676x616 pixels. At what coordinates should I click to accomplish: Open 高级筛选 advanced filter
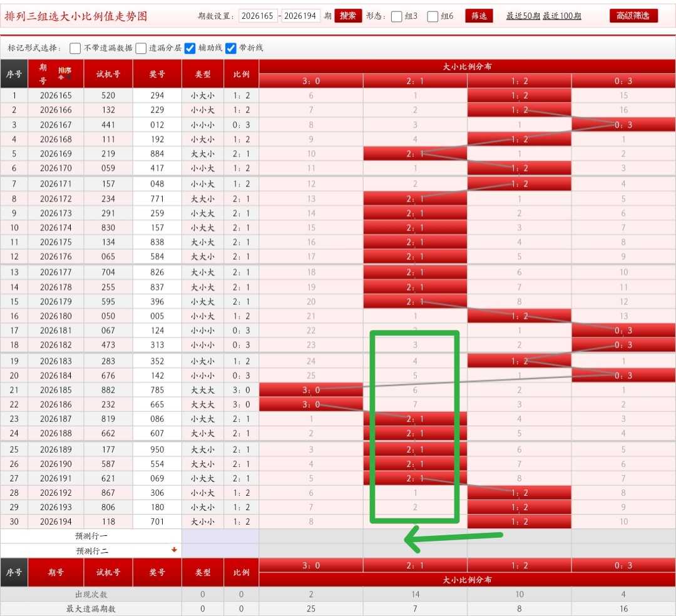633,16
